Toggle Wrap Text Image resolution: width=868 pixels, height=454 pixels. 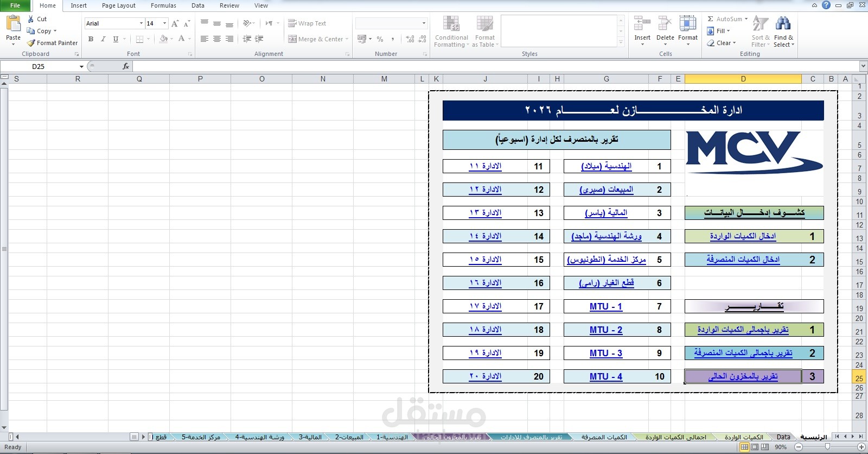307,23
